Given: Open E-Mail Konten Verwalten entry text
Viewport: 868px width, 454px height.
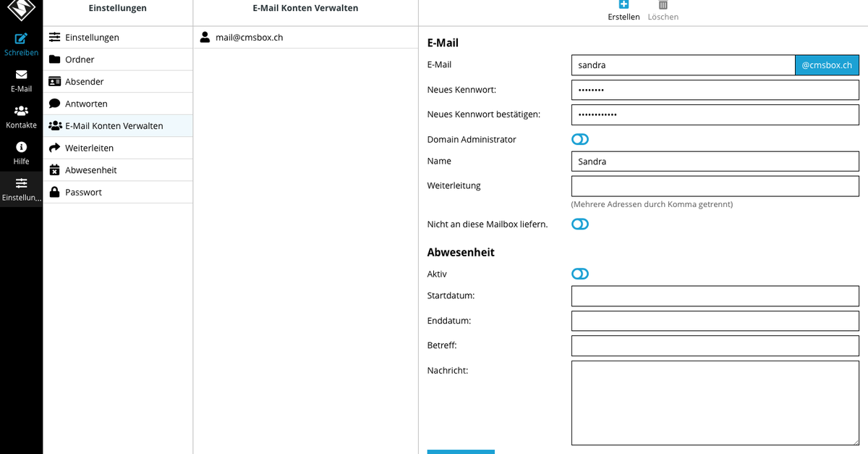Looking at the screenshot, I should point(114,126).
